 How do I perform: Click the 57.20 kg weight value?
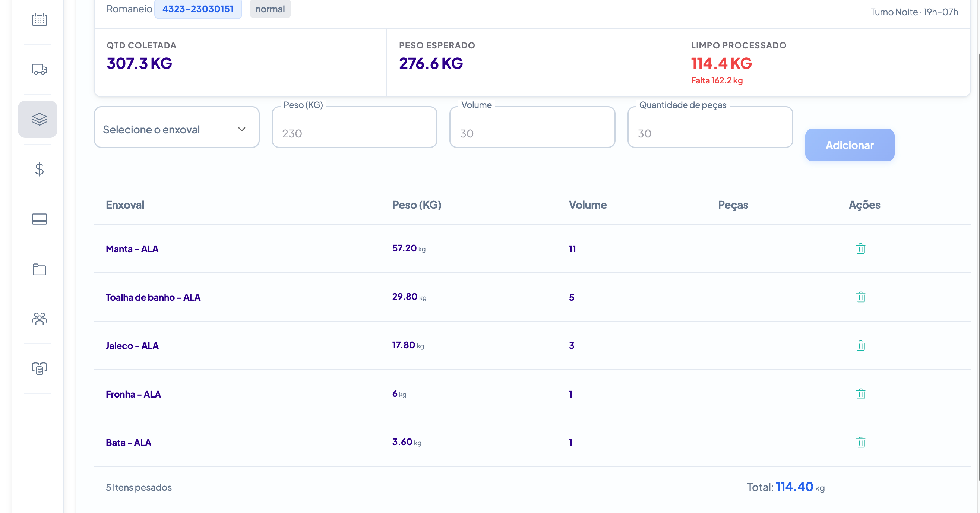coord(409,248)
